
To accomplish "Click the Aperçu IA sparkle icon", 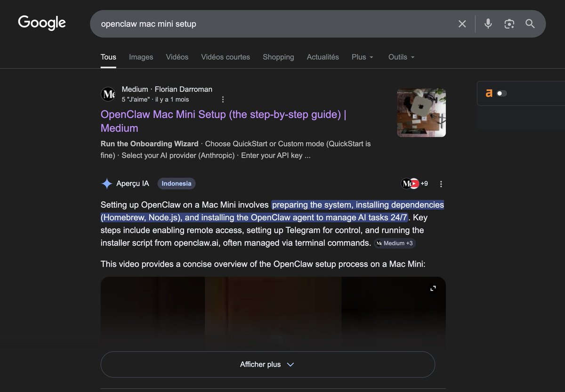I will 107,184.
